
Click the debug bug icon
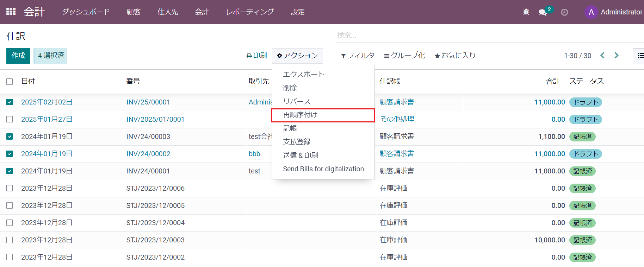point(526,12)
